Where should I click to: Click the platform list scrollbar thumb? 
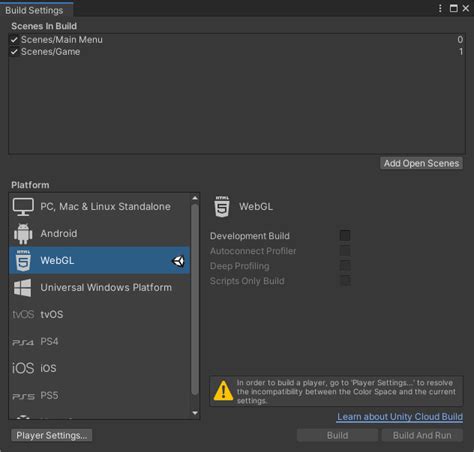tap(195, 299)
